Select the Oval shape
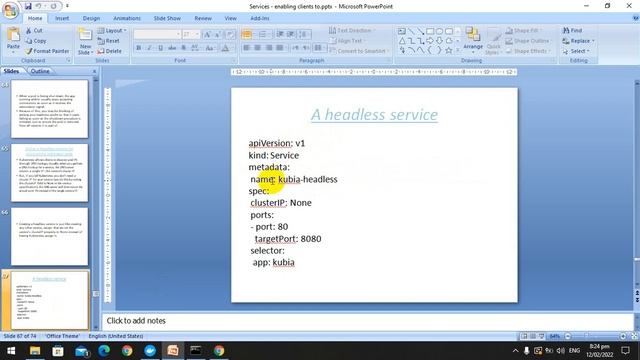The width and height of the screenshot is (640, 360). 439,31
